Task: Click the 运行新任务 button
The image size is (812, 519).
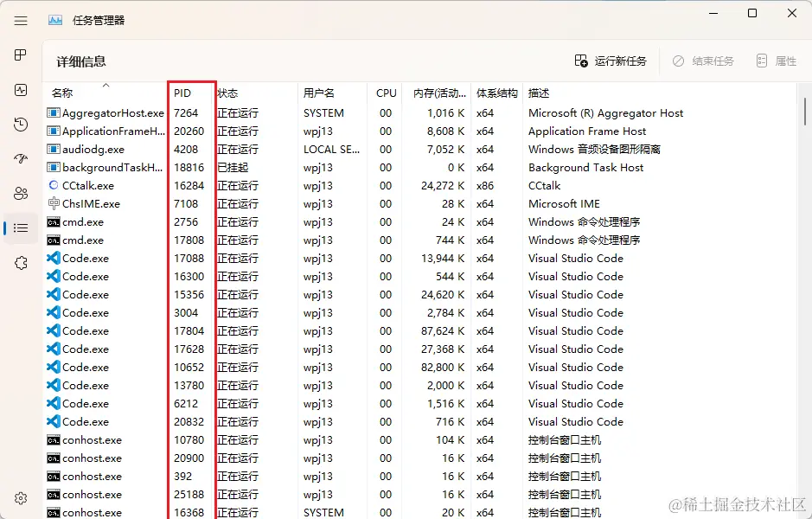Action: pos(611,61)
